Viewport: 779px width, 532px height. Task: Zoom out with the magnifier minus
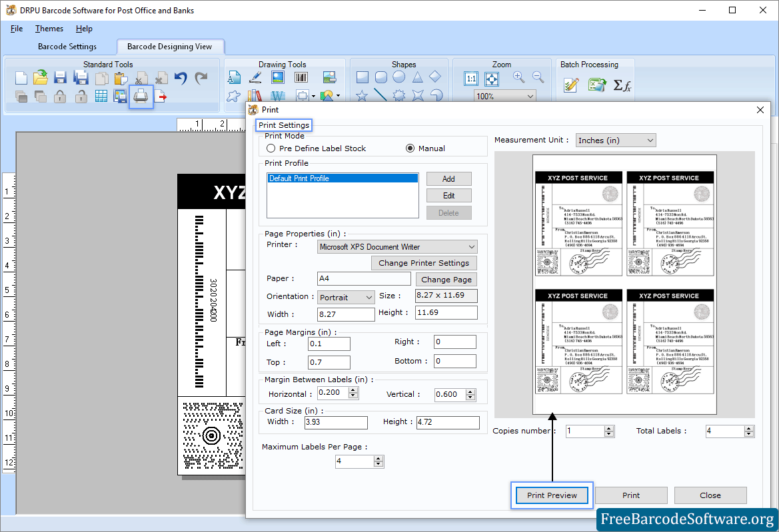538,77
